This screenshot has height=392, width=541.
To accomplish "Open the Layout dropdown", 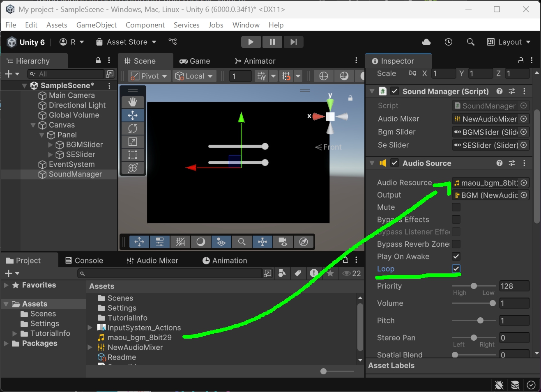I will tap(509, 42).
